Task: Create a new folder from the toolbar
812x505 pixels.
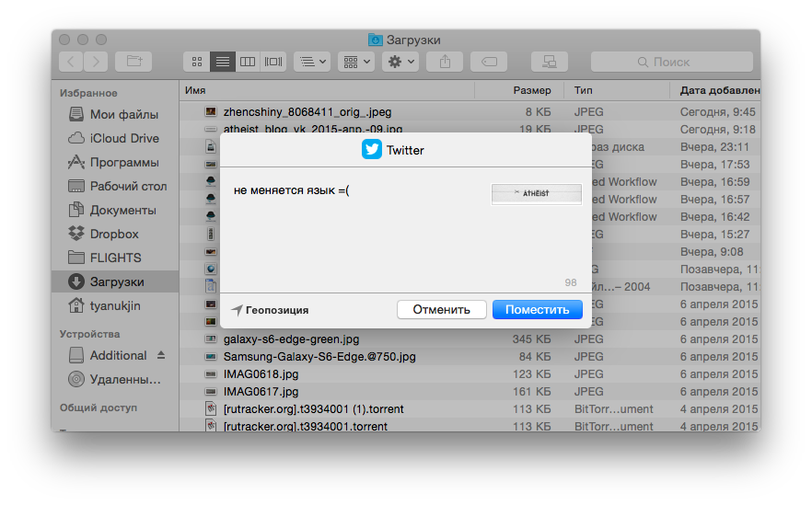Action: (x=133, y=62)
